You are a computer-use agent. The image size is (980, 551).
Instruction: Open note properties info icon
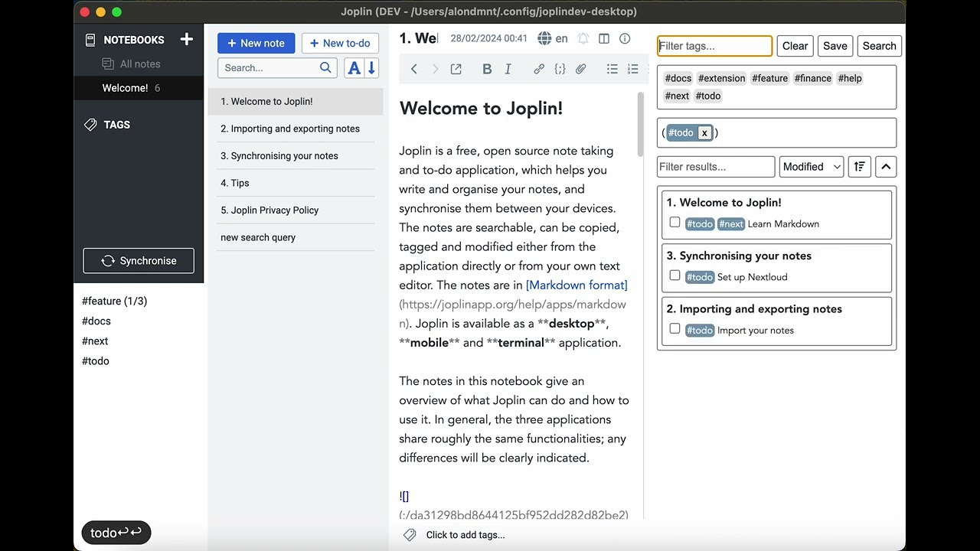(625, 38)
